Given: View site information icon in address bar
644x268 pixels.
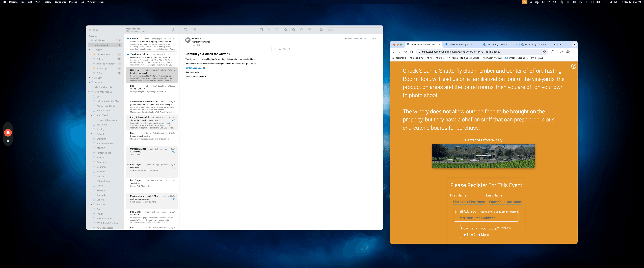Looking at the screenshot, I should [x=419, y=52].
